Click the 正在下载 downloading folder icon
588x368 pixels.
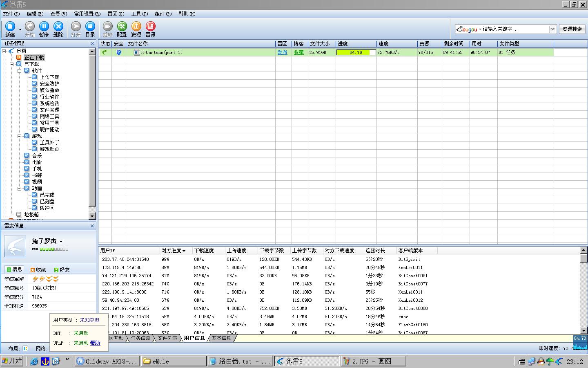coord(19,58)
